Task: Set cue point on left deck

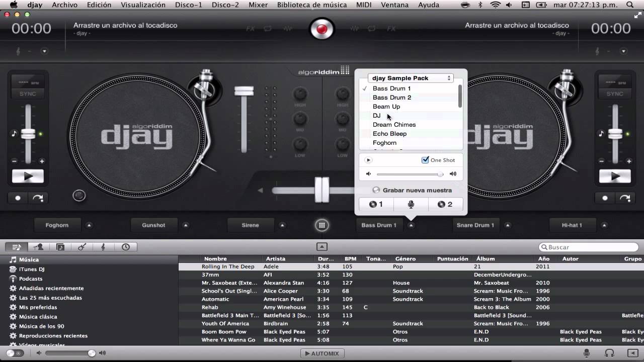Action: tap(18, 198)
